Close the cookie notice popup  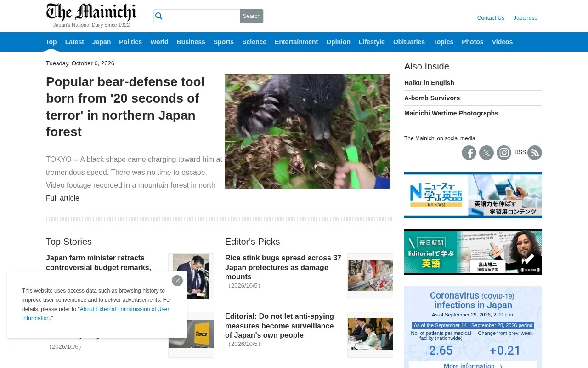[x=177, y=281]
